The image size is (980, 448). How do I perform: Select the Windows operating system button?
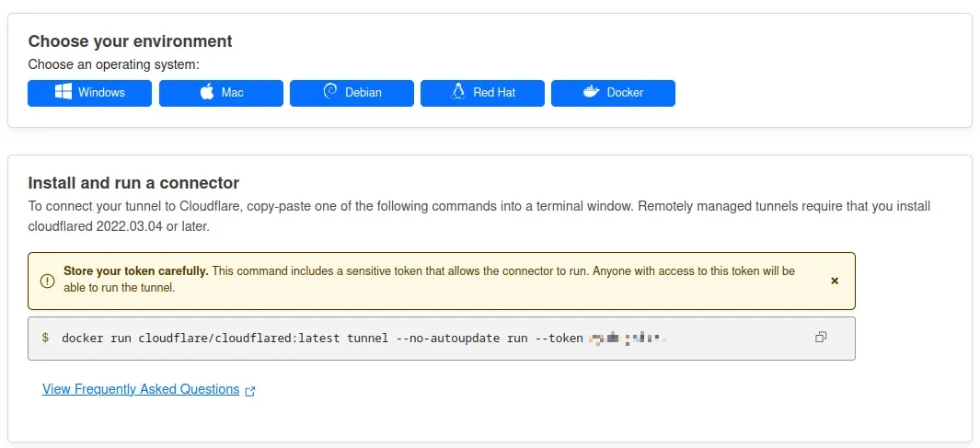tap(89, 93)
